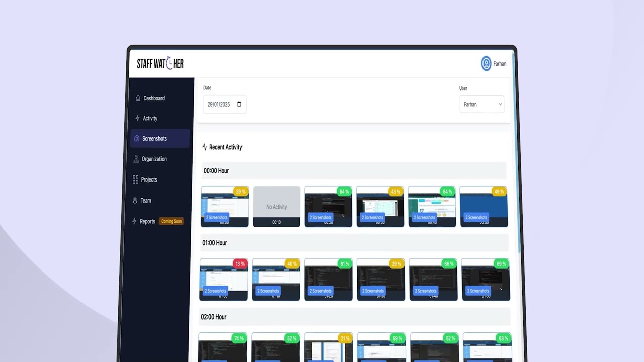The height and width of the screenshot is (362, 644).
Task: Click the Screenshots camera icon in sidebar
Action: coord(137,139)
